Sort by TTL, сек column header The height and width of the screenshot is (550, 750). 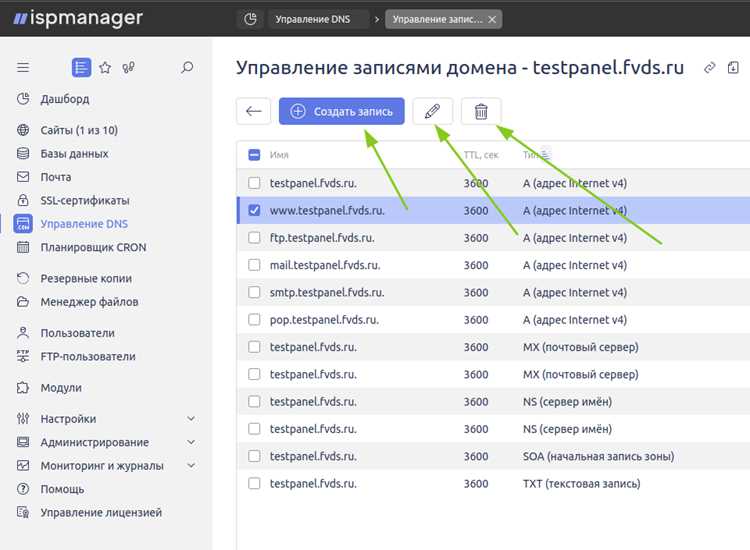pos(481,155)
